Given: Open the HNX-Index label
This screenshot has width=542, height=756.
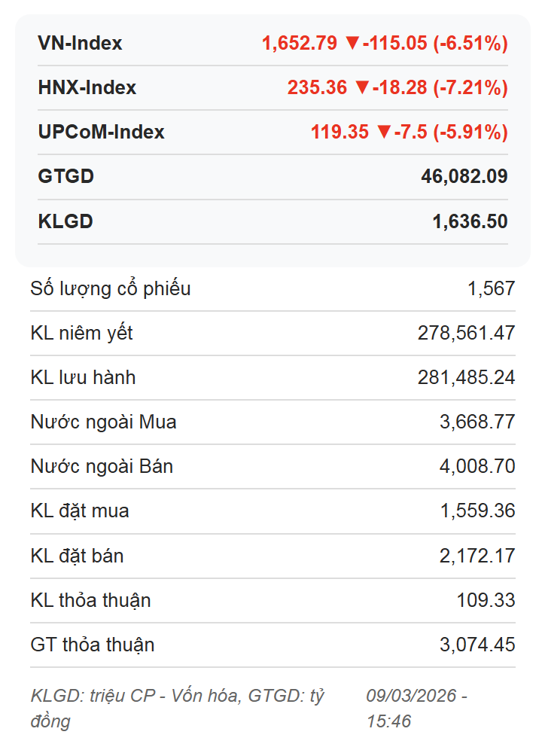Looking at the screenshot, I should point(87,88).
